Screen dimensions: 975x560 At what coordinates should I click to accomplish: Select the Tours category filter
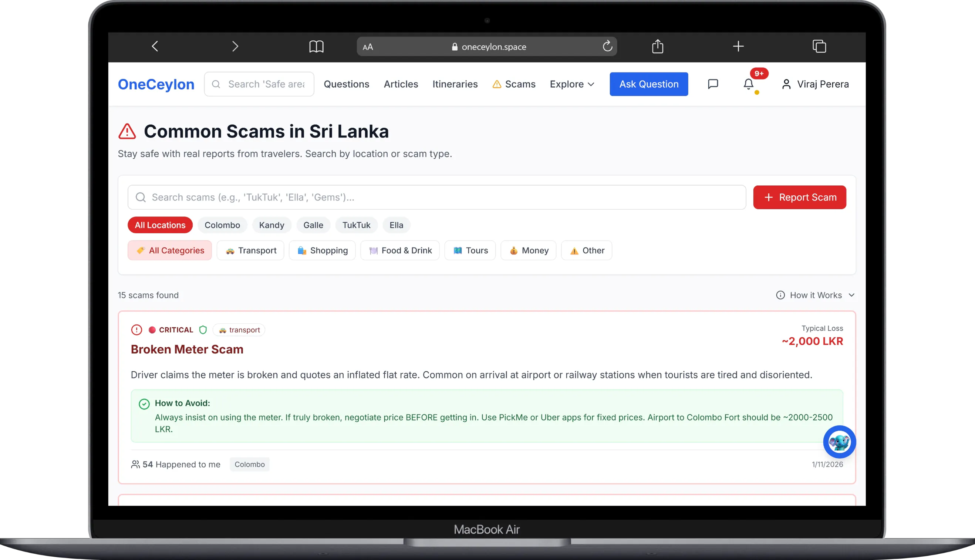pyautogui.click(x=470, y=250)
